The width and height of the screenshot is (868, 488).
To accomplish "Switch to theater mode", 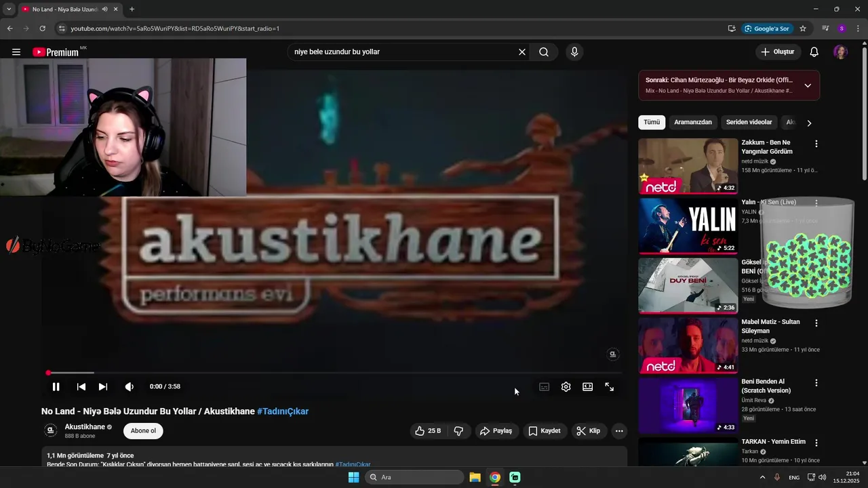I will (588, 387).
